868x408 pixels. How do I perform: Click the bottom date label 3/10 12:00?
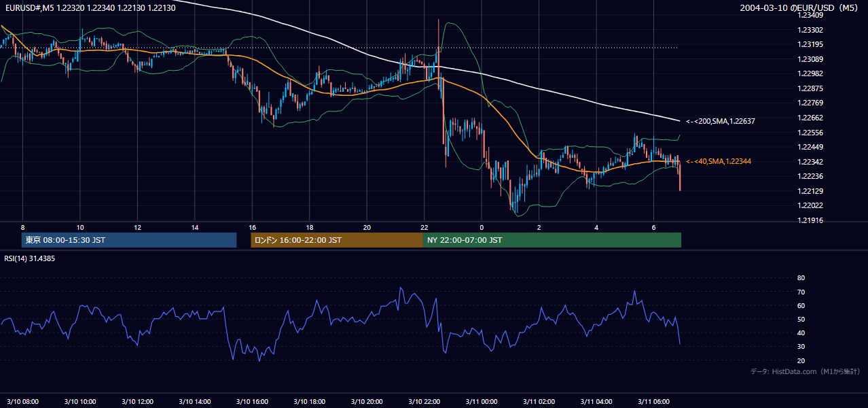tap(137, 401)
